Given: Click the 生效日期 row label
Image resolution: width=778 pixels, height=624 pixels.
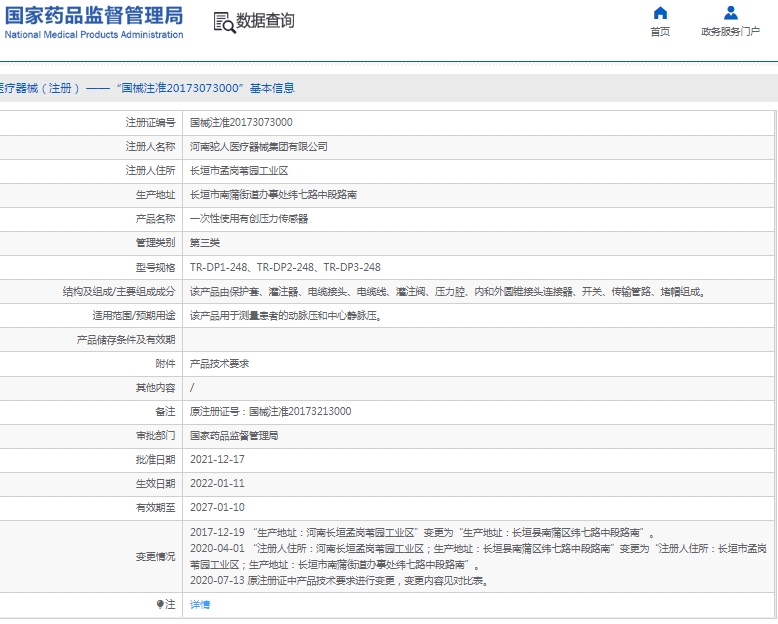Looking at the screenshot, I should (155, 484).
